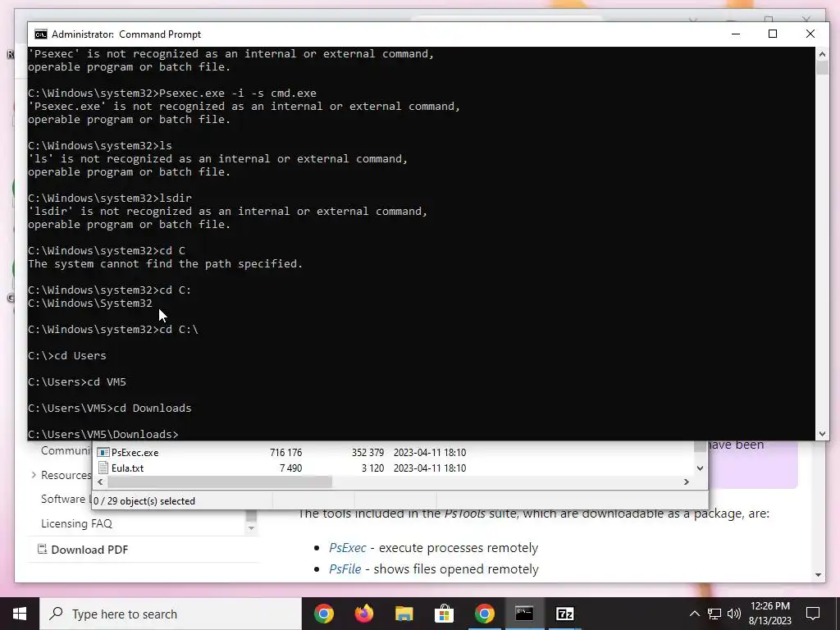This screenshot has width=840, height=630.
Task: Click 7-Zip horizontal scrollbar left arrow
Action: click(100, 482)
